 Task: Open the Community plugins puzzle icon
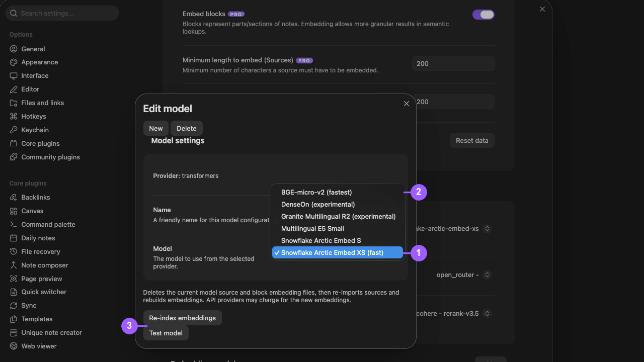(x=14, y=157)
